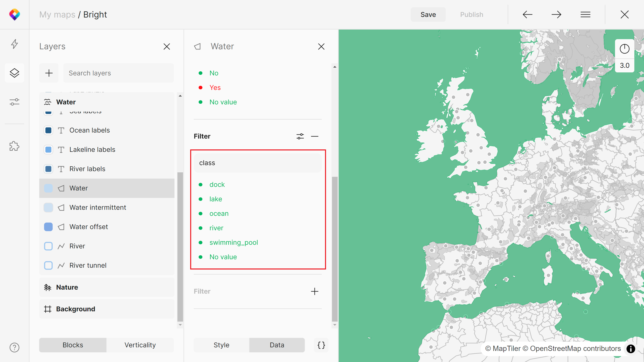Click the help question mark icon
Screen dimensions: 644x362
coord(14,347)
